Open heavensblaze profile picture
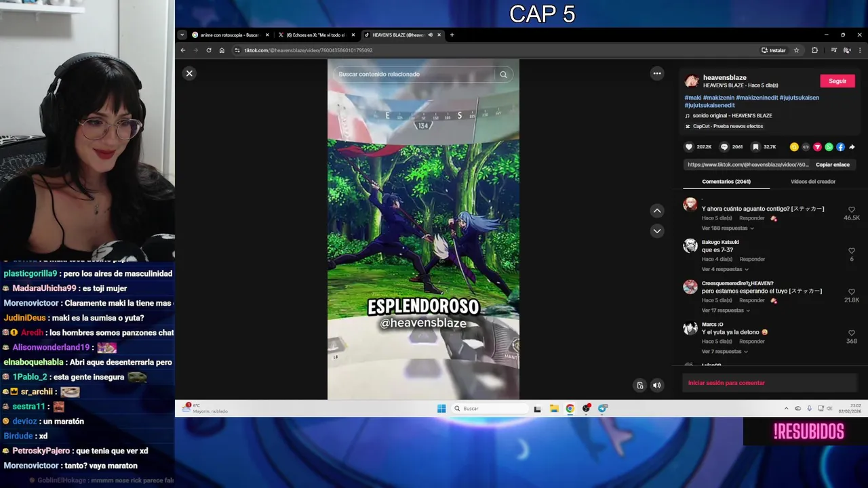 tap(692, 81)
